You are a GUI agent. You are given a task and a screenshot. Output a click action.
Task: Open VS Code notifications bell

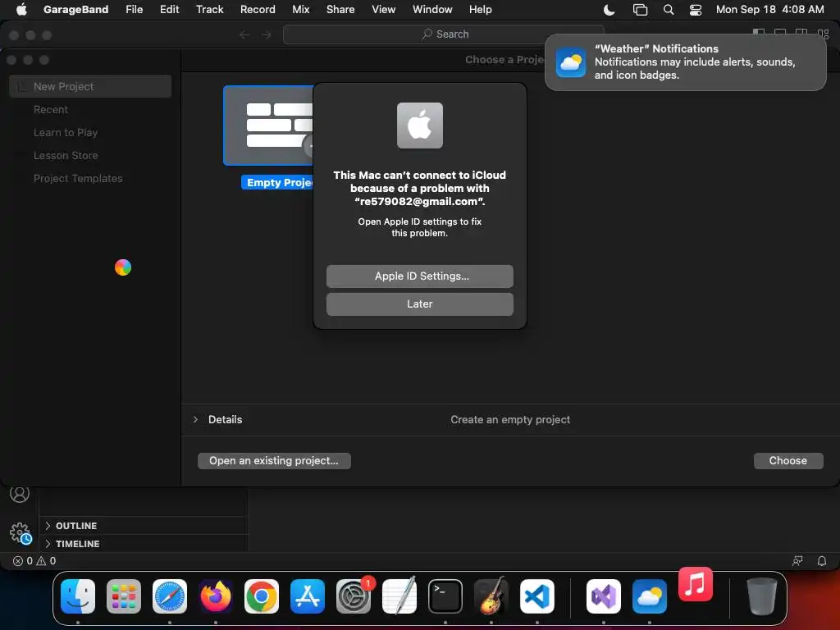(x=822, y=561)
